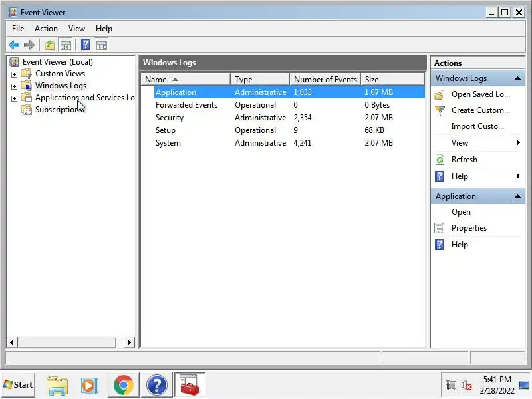Screen dimensions: 532x399
Task: Click tree pane scrollbar left arrow
Action: click(11, 342)
